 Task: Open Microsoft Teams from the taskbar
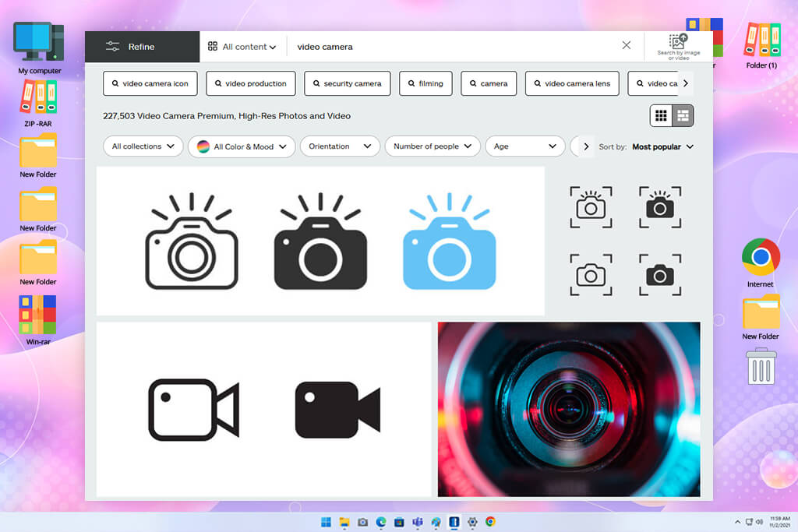click(x=418, y=522)
